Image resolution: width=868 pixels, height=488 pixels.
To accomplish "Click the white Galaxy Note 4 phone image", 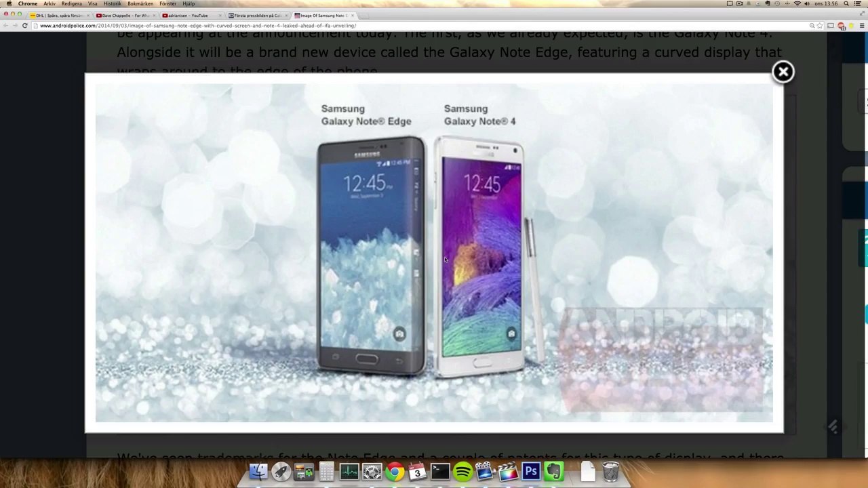I will tap(480, 256).
